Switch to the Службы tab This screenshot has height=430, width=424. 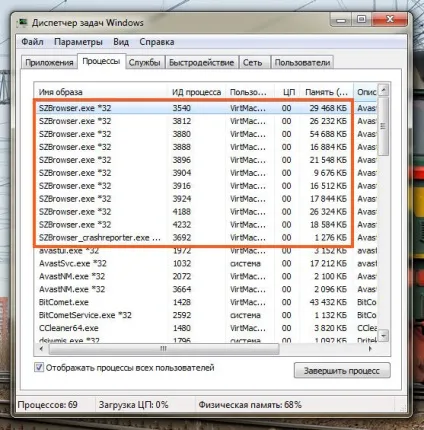[x=145, y=62]
